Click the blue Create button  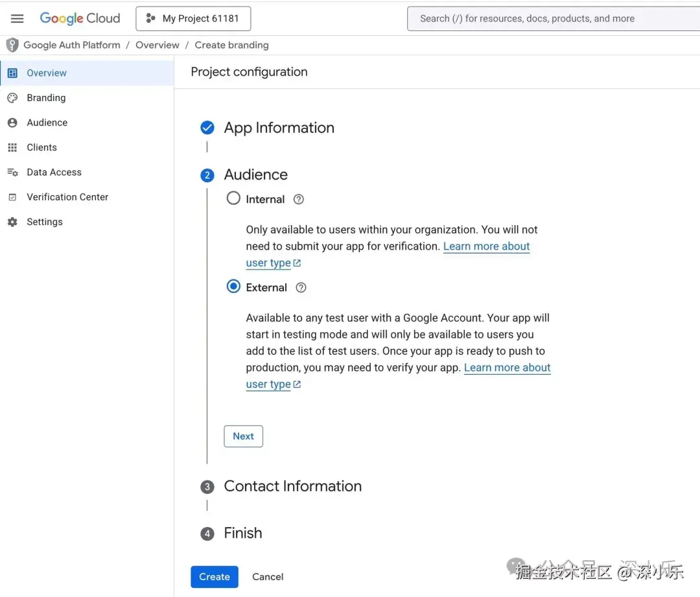click(x=215, y=577)
